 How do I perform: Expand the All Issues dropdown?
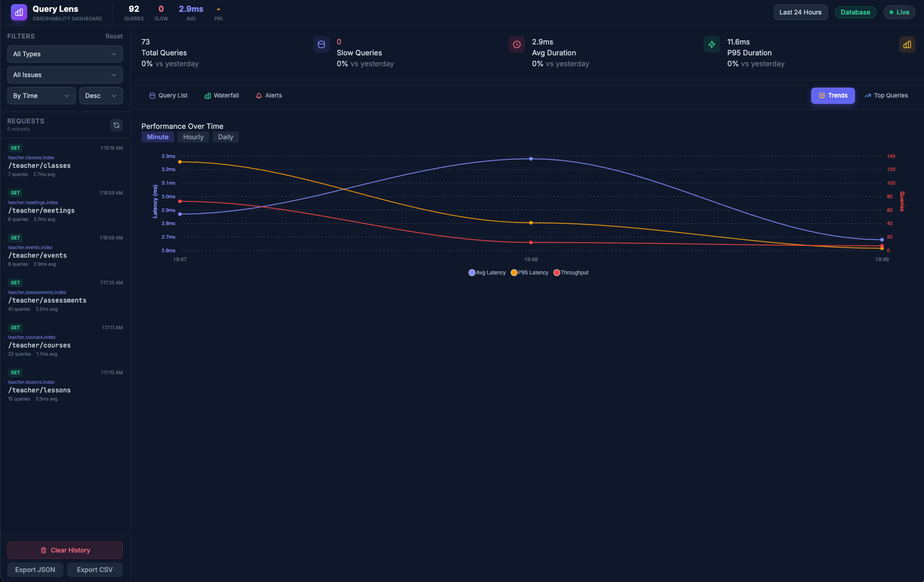coord(64,75)
